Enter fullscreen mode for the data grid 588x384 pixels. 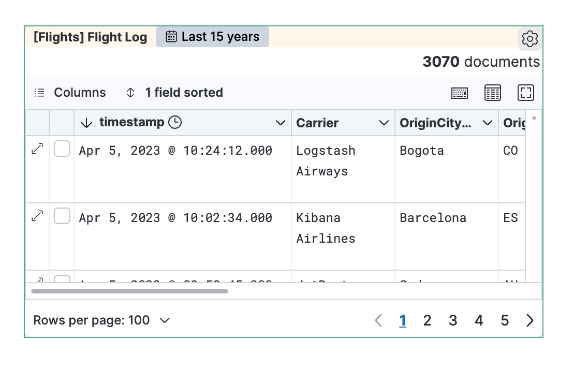tap(525, 93)
